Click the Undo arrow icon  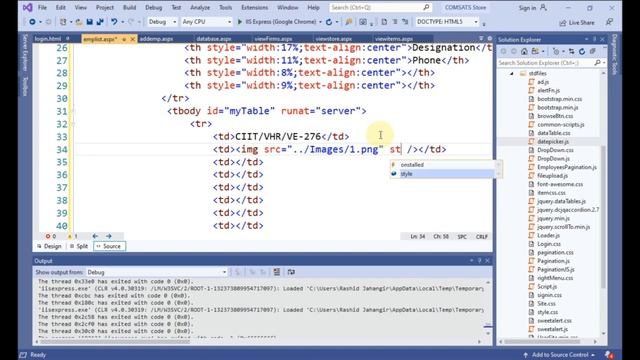click(x=114, y=22)
